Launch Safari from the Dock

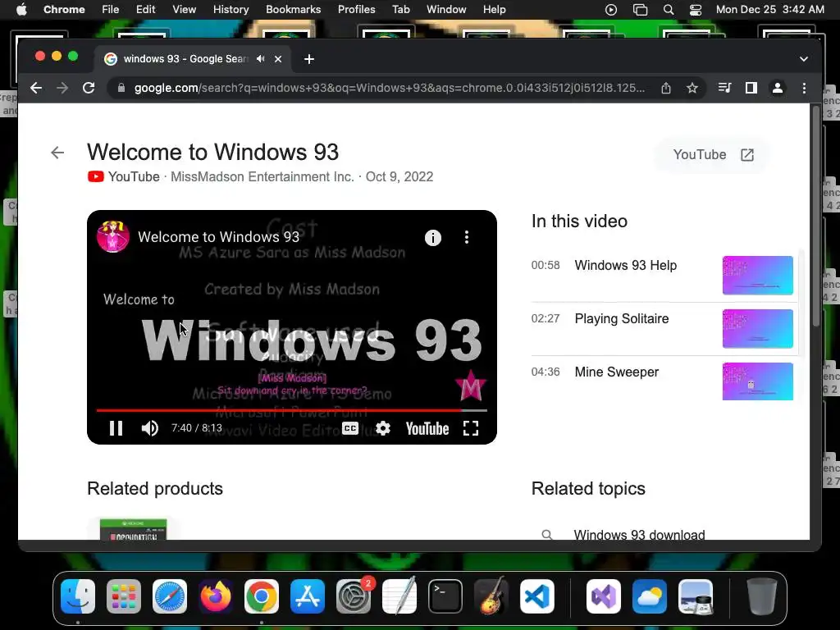click(x=170, y=596)
